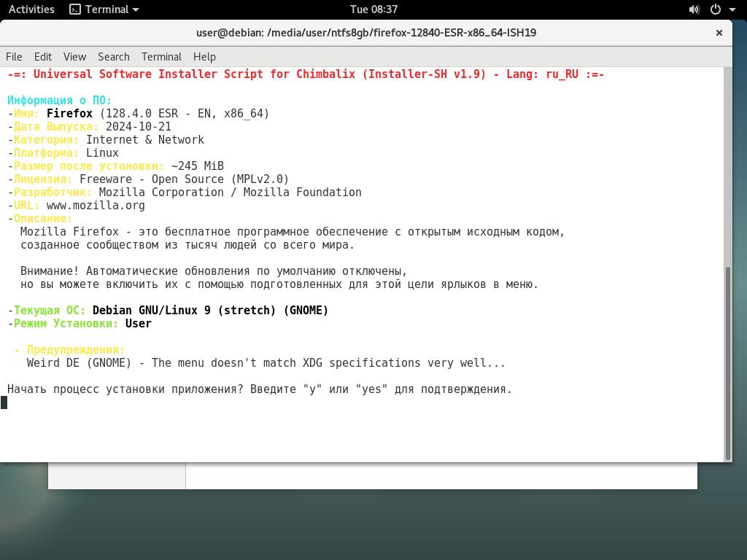Click the 'Weird DE (GNOME)' warning line
Screen dimensions: 747x560
tap(266, 363)
